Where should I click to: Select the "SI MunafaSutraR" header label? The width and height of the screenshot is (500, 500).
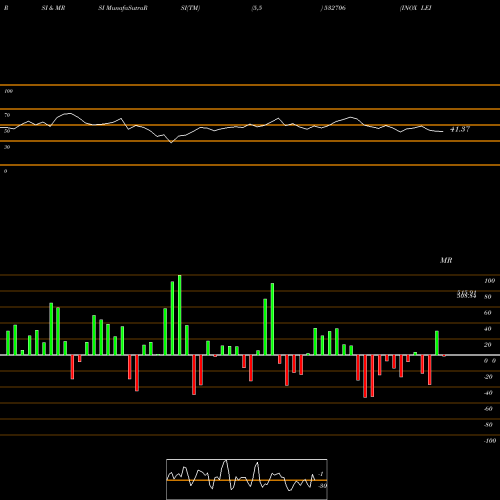coord(123,8)
